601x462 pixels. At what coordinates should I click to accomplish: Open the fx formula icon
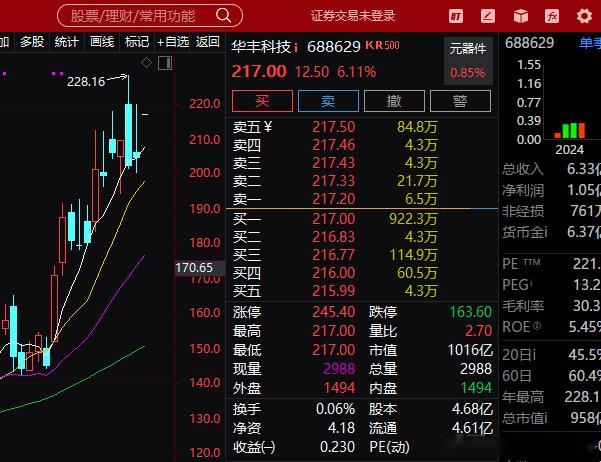(552, 16)
